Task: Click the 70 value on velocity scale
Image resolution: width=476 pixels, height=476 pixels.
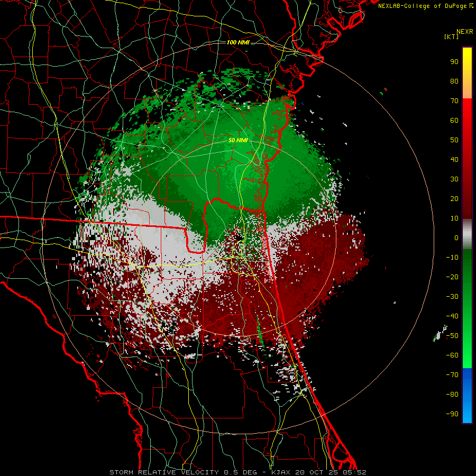Action: tap(454, 101)
